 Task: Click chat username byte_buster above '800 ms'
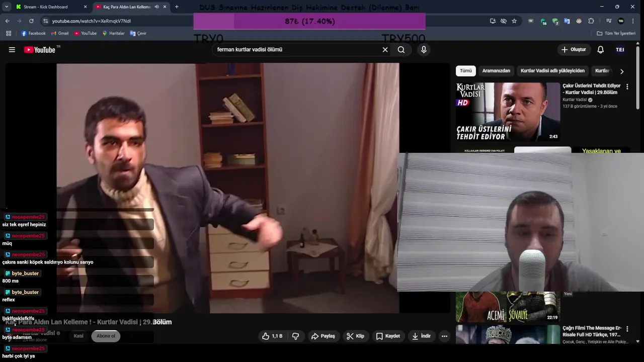click(25, 274)
